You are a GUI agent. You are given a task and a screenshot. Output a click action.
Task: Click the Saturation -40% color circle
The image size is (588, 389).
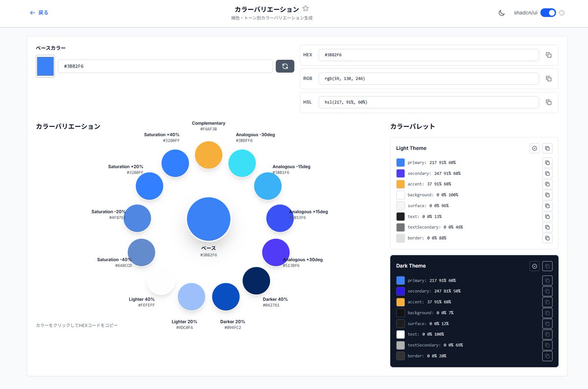coord(141,252)
